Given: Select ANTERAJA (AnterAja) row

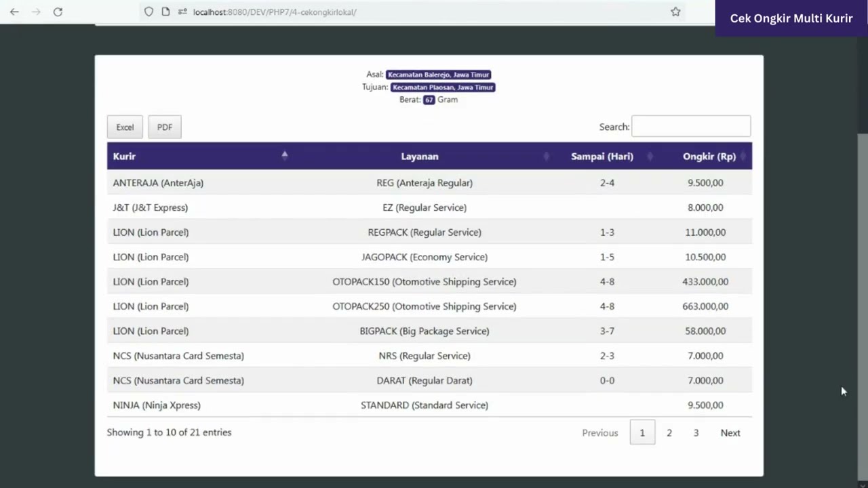Looking at the screenshot, I should point(429,182).
